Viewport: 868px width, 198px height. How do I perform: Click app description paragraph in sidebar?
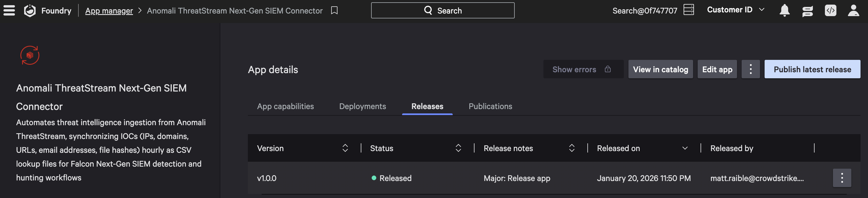click(111, 150)
